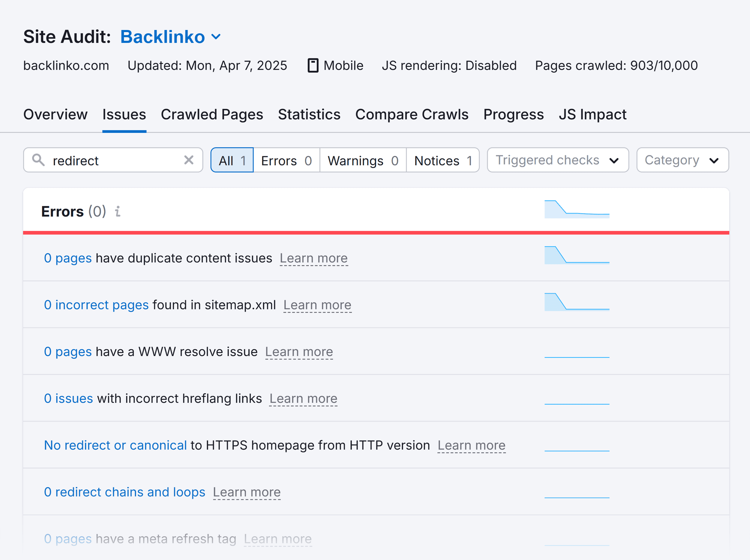
Task: Expand the Category dropdown
Action: click(682, 160)
